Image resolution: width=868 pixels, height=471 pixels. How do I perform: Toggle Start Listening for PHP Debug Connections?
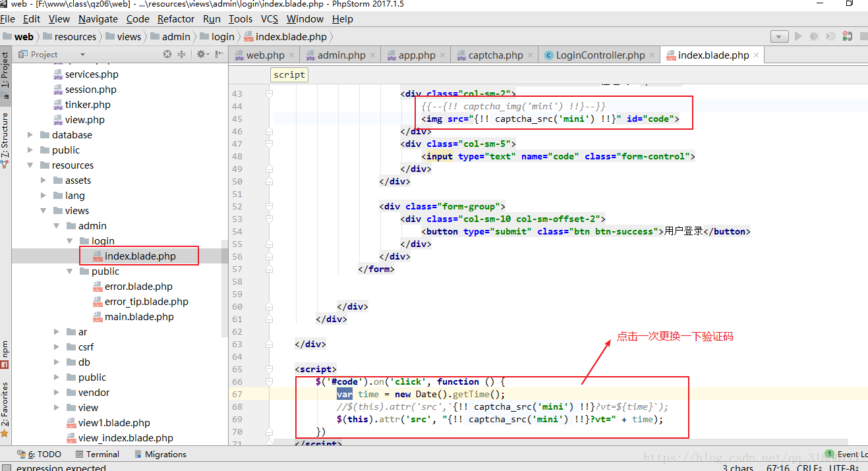click(848, 37)
